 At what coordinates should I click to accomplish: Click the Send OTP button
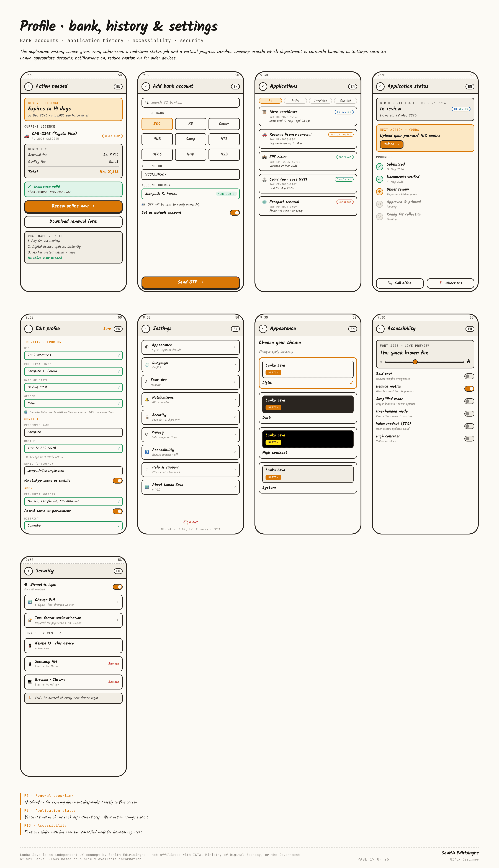[x=191, y=282]
